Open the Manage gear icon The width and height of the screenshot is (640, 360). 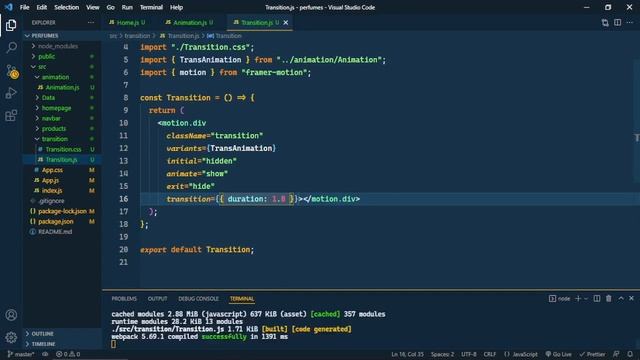(x=11, y=337)
